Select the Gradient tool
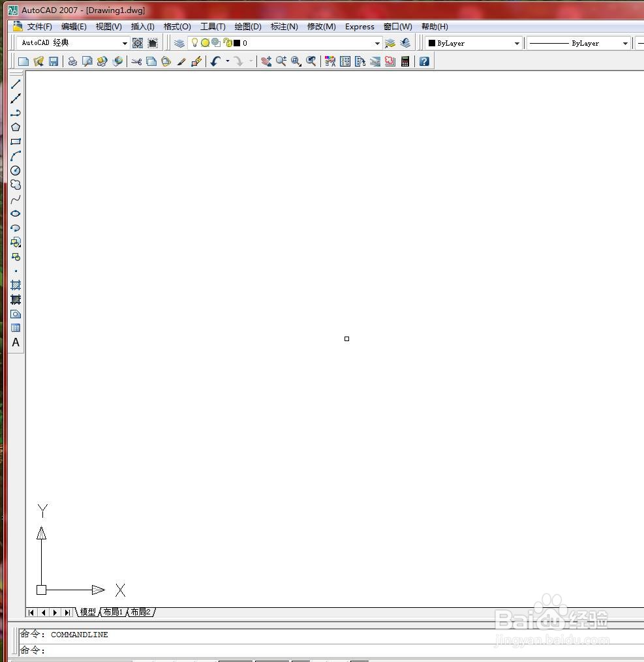The width and height of the screenshot is (644, 662). 16,300
